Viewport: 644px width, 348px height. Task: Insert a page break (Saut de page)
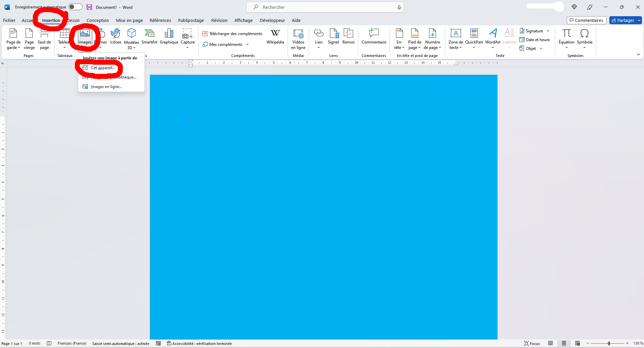tap(44, 39)
